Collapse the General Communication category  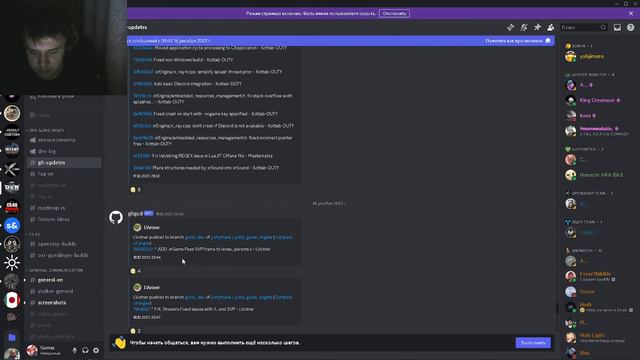click(x=55, y=270)
